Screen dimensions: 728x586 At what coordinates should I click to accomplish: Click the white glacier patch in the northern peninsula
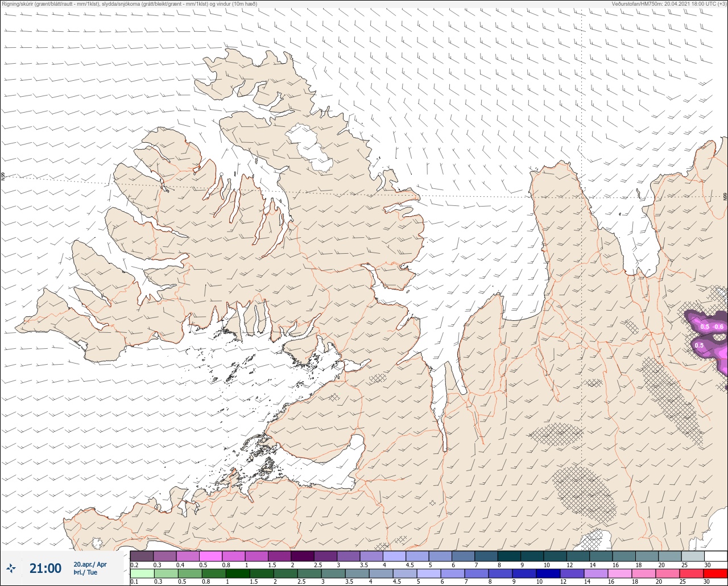[x=309, y=148]
